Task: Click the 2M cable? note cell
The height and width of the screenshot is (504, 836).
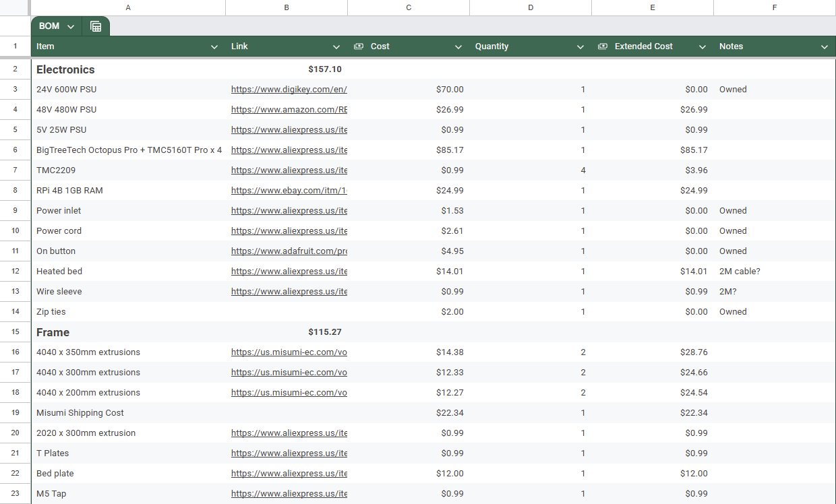Action: point(740,272)
